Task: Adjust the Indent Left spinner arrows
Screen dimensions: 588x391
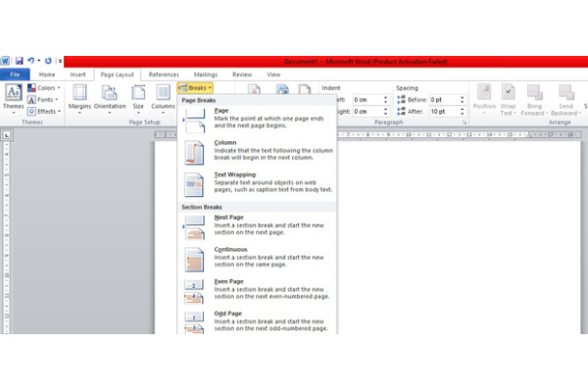Action: tap(386, 100)
